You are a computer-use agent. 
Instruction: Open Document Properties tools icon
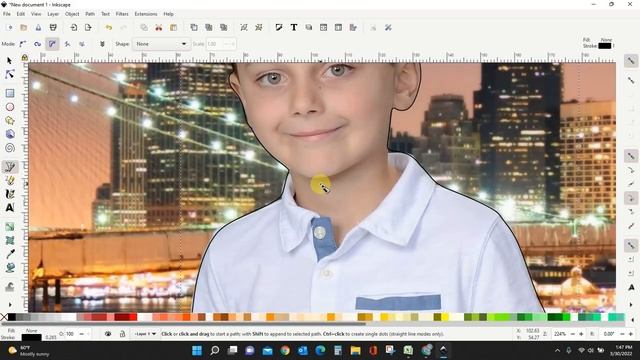(x=388, y=27)
